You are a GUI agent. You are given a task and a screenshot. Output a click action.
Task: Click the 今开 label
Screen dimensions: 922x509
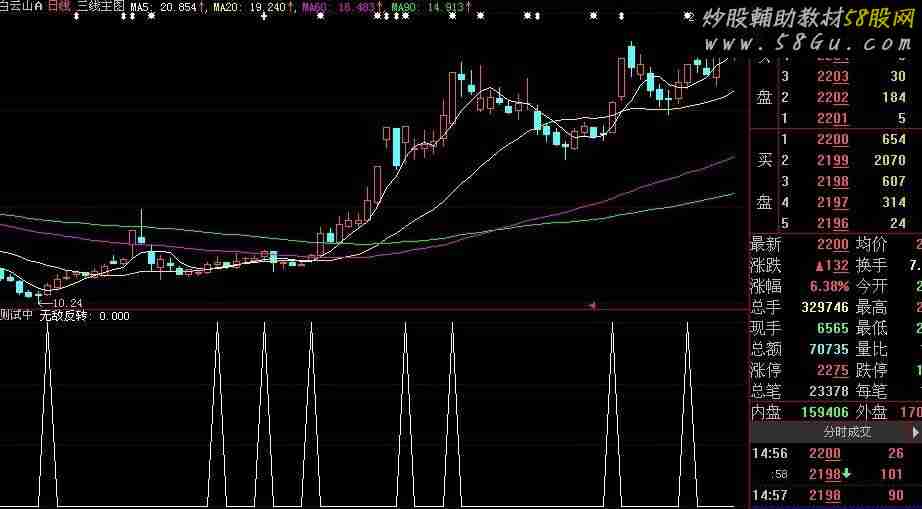click(x=871, y=287)
